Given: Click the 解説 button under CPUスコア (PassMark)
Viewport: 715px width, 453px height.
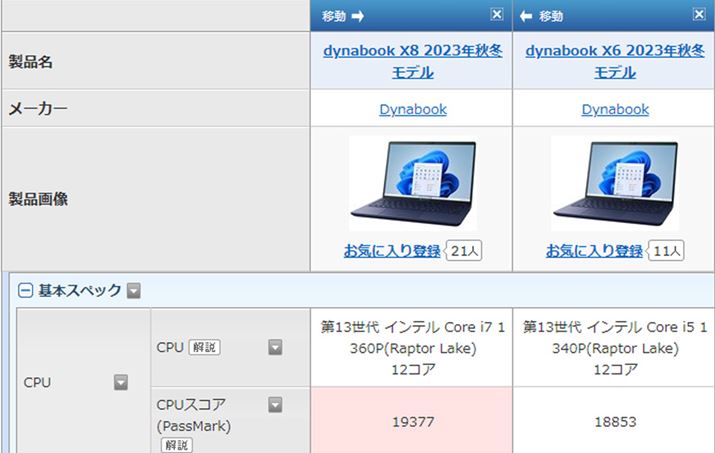Looking at the screenshot, I should point(176,444).
